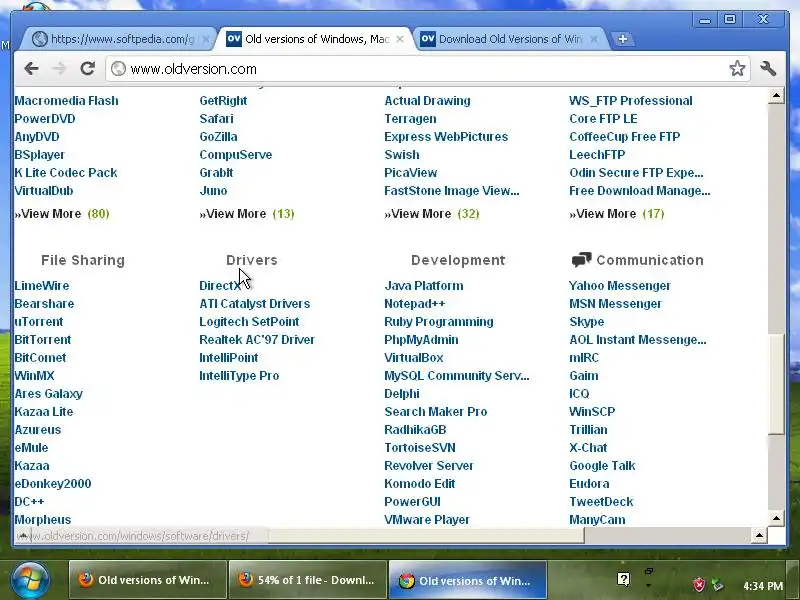Reload the page with refresh icon
The image size is (800, 600).
tap(88, 68)
